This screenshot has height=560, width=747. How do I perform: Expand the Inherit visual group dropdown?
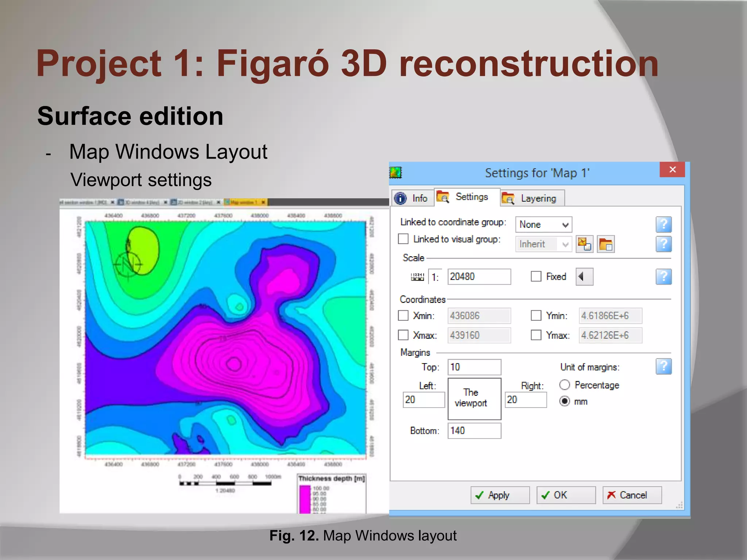pos(543,244)
